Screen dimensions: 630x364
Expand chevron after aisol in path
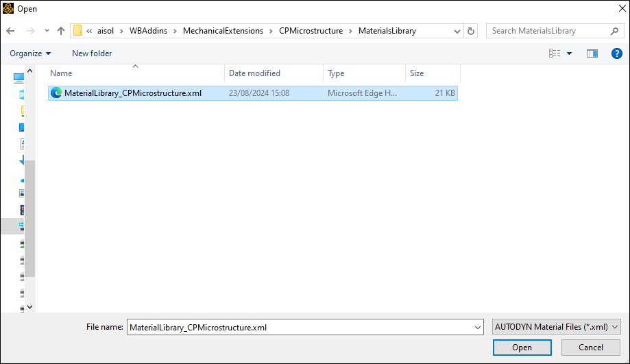tap(121, 31)
